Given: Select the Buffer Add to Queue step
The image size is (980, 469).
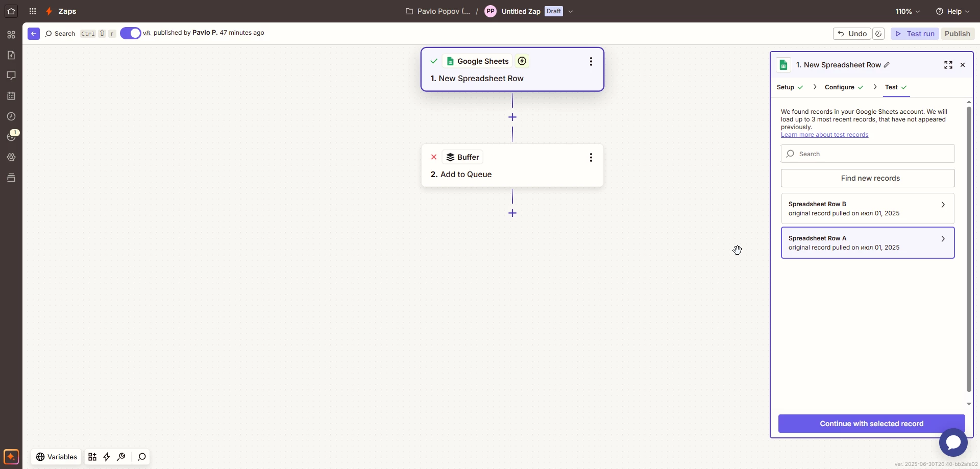Looking at the screenshot, I should point(512,165).
